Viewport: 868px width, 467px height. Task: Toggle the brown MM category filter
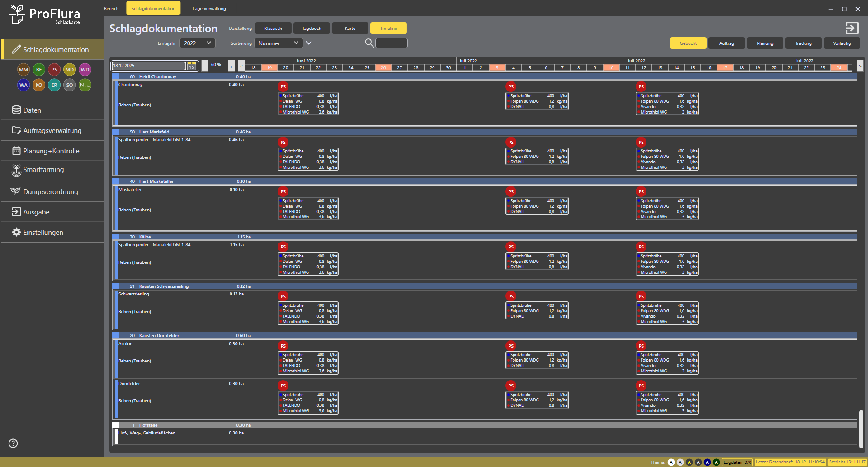pos(24,70)
